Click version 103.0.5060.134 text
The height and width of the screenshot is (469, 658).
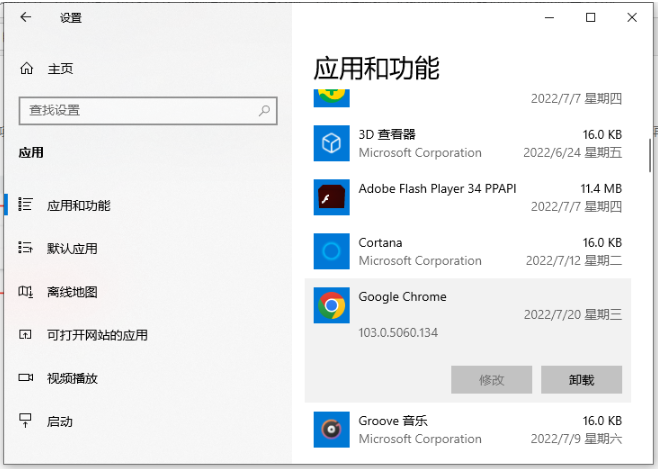pyautogui.click(x=398, y=333)
